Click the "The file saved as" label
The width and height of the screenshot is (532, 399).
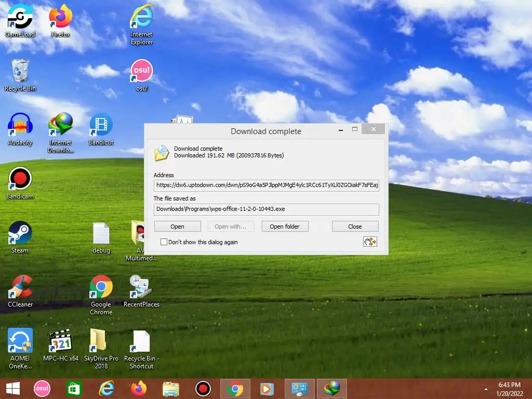pyautogui.click(x=175, y=198)
